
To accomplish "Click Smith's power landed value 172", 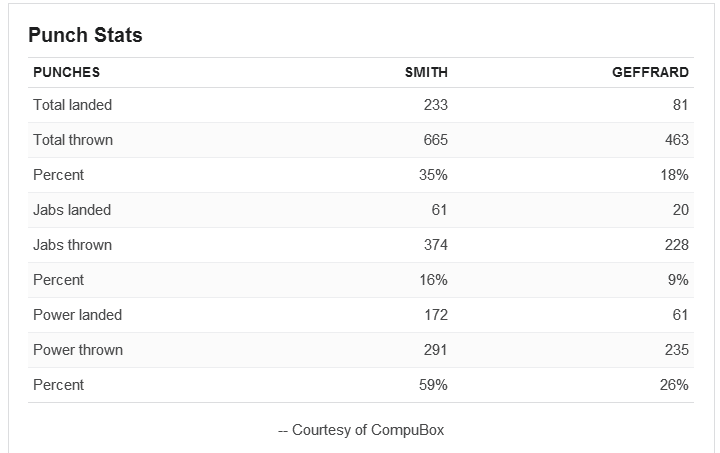I will 436,315.
